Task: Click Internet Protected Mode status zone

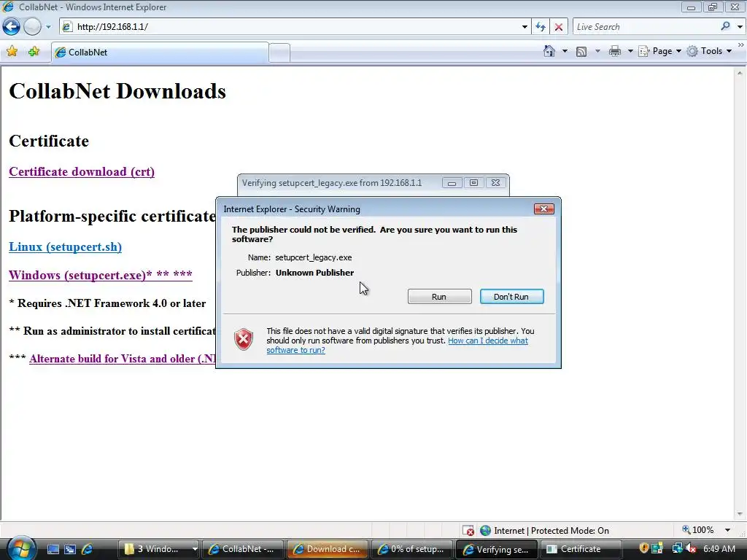Action: 544,531
